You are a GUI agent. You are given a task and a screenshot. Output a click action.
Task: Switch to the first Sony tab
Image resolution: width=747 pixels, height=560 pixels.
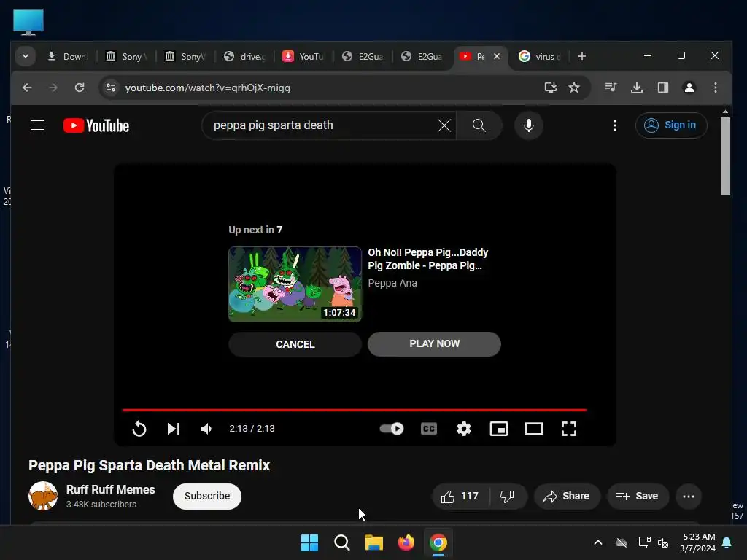point(126,57)
